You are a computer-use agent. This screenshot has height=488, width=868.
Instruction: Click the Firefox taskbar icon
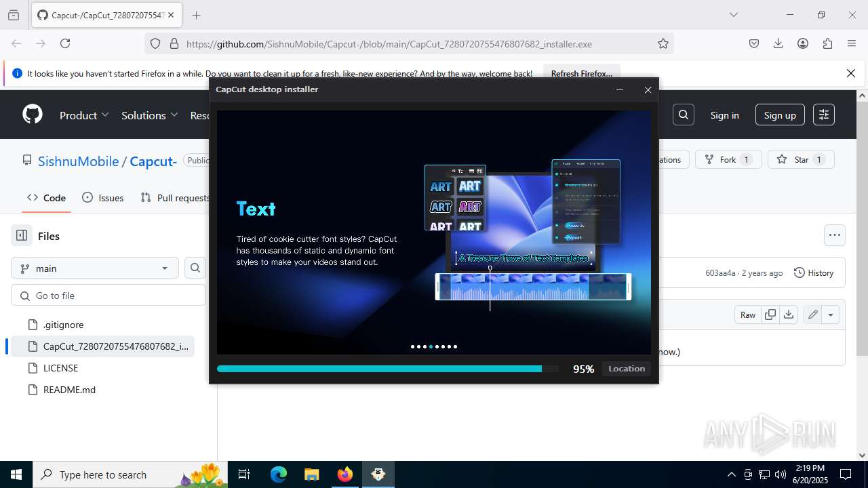click(x=345, y=474)
